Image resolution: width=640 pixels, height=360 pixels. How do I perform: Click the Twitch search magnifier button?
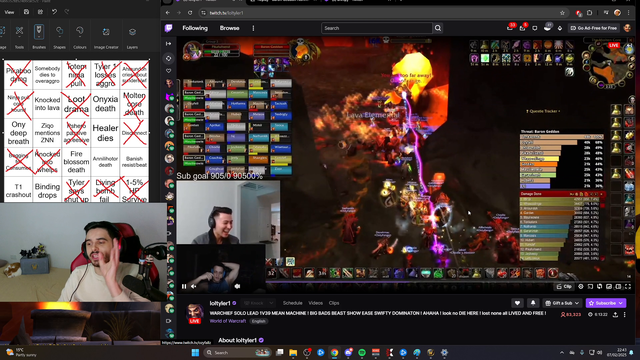[438, 28]
